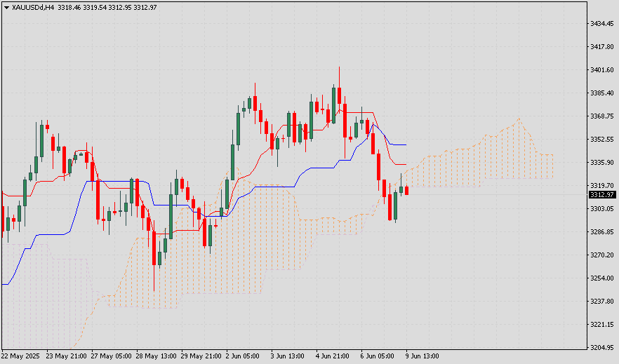Click the 4 Jun 21:00 time label

(333, 356)
